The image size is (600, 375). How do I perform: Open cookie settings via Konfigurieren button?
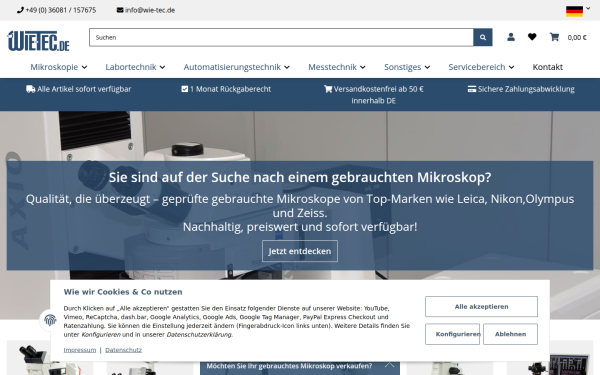click(452, 334)
